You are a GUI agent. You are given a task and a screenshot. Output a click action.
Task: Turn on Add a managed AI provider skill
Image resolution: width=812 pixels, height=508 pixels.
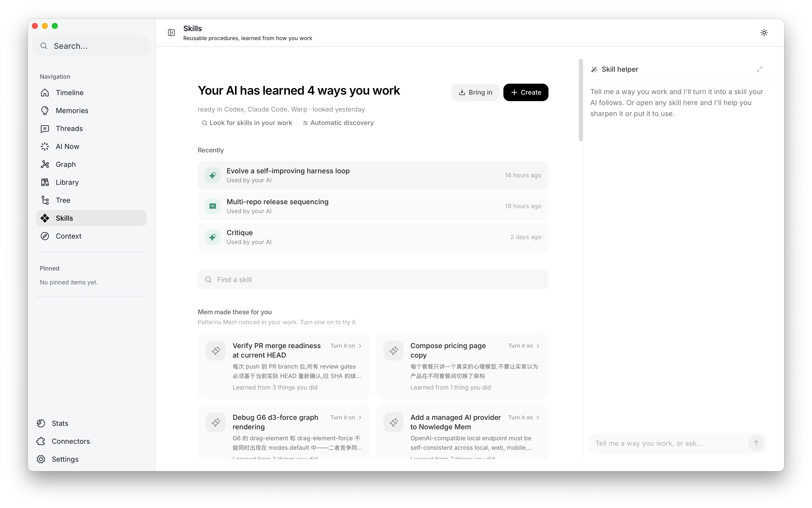(x=524, y=417)
